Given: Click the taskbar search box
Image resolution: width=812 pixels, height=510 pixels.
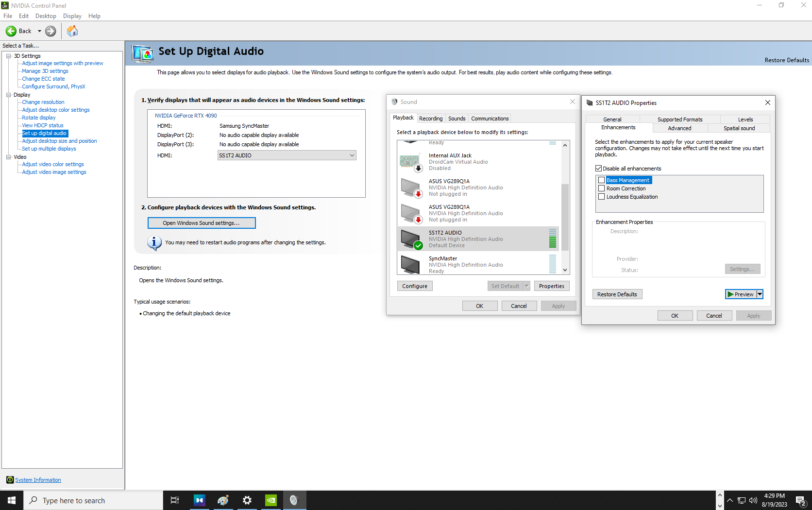Looking at the screenshot, I should [x=93, y=500].
